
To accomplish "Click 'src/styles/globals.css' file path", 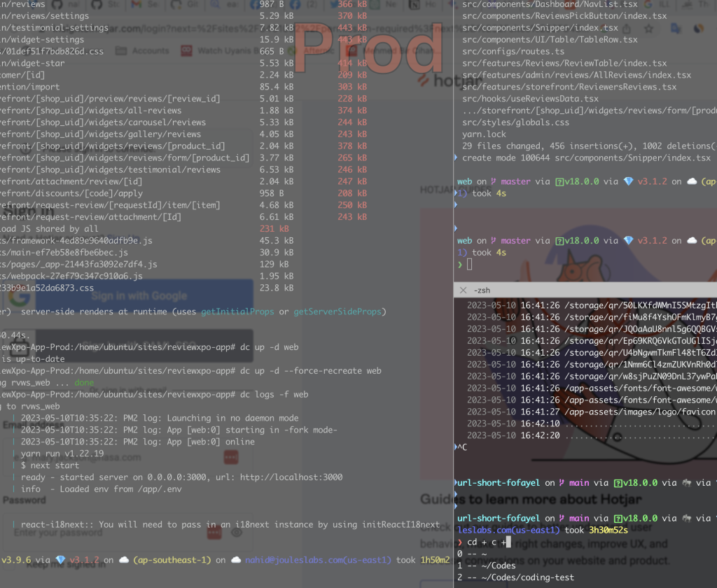I will click(515, 122).
